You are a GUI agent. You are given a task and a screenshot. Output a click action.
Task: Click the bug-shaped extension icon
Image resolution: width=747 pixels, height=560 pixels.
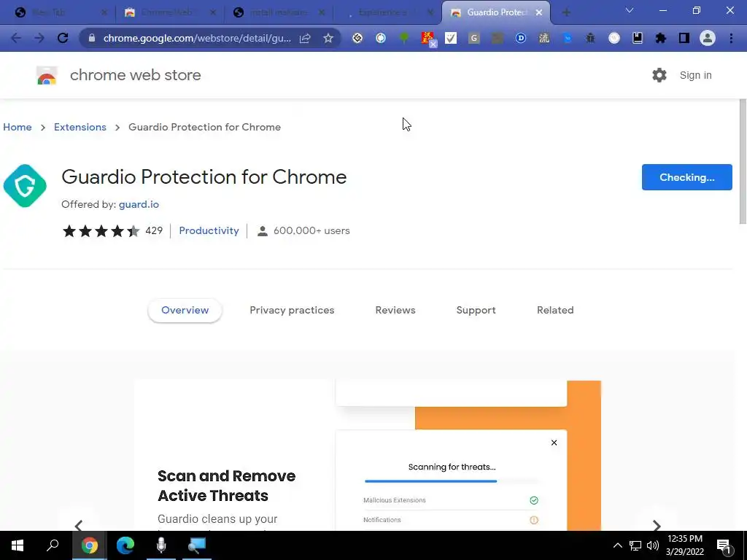[x=591, y=38]
